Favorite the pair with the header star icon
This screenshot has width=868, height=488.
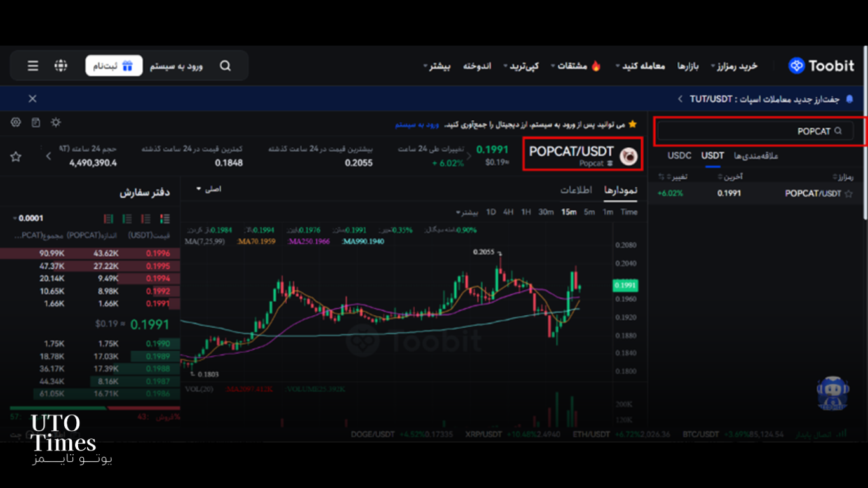[x=16, y=156]
